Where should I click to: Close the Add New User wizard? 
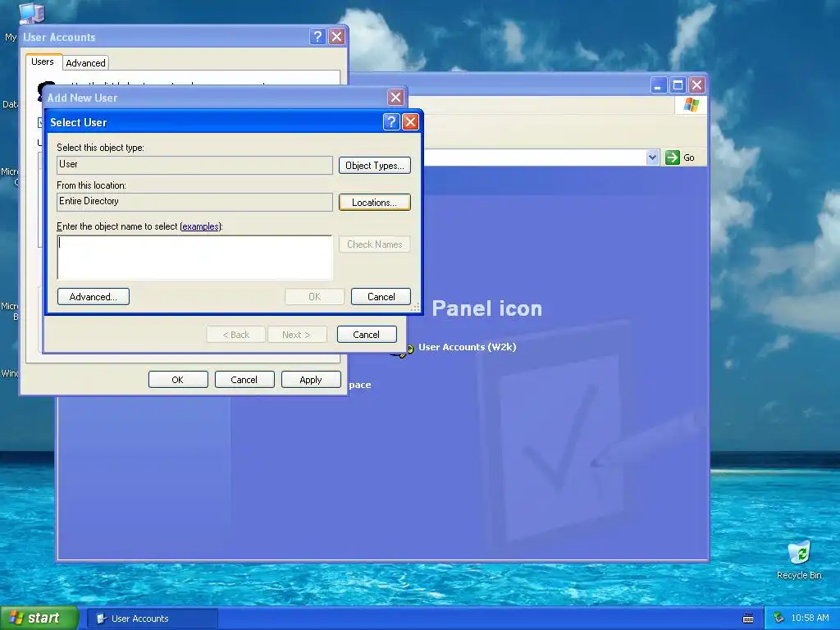tap(395, 98)
